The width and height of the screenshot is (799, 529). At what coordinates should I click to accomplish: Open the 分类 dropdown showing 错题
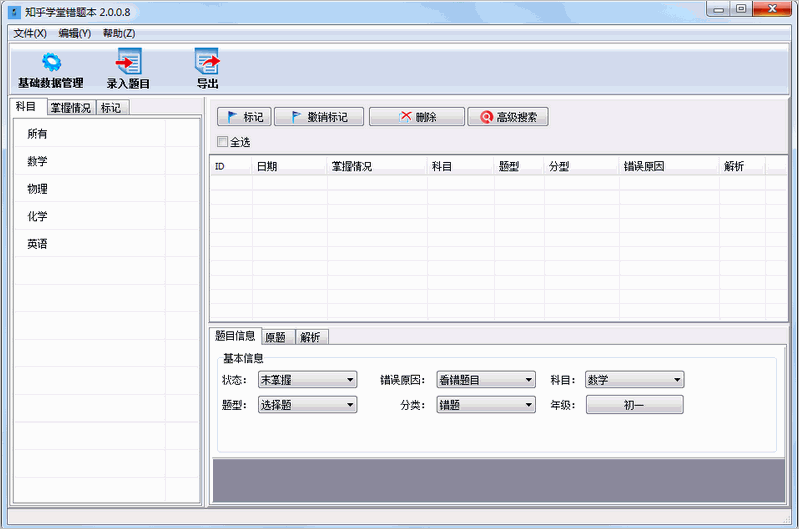pyautogui.click(x=486, y=405)
